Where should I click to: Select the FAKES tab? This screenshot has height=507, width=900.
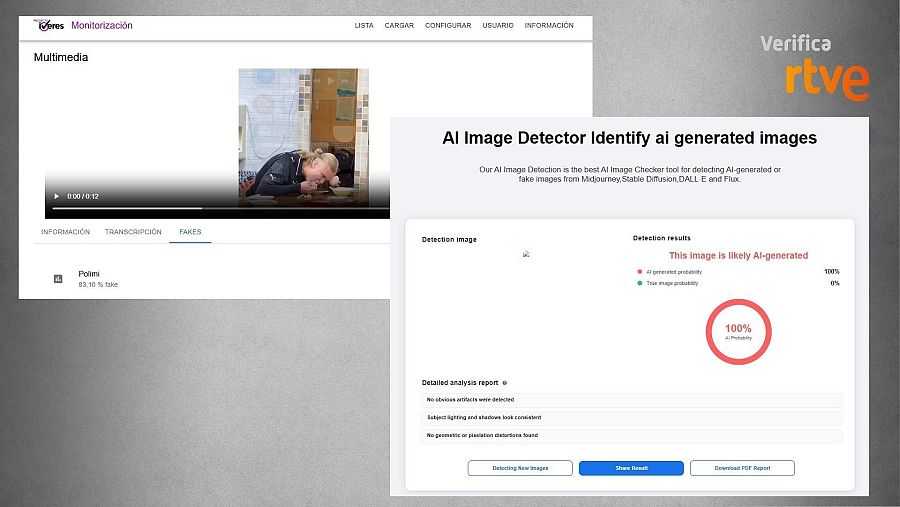(x=190, y=232)
